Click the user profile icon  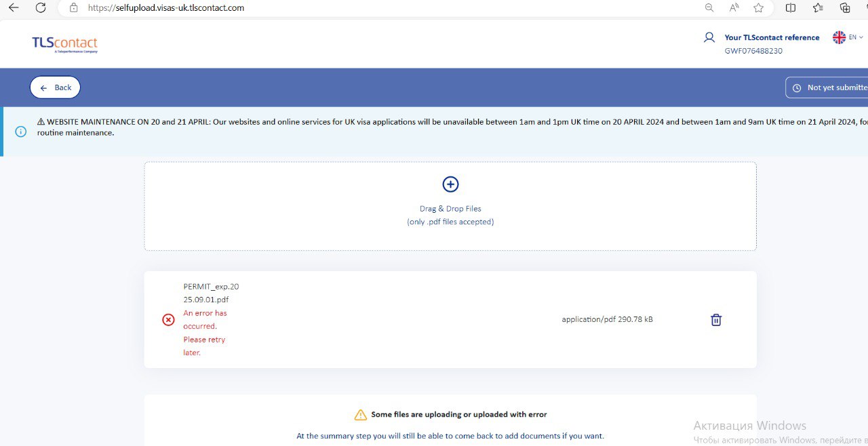click(709, 38)
